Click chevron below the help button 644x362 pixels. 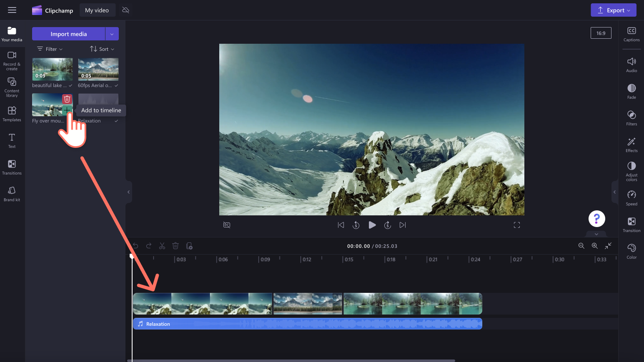596,234
